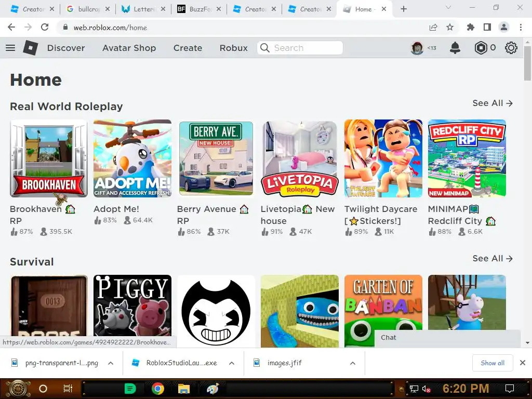Screen dimensions: 532x399
Task: Close the Home tab
Action: [x=384, y=9]
